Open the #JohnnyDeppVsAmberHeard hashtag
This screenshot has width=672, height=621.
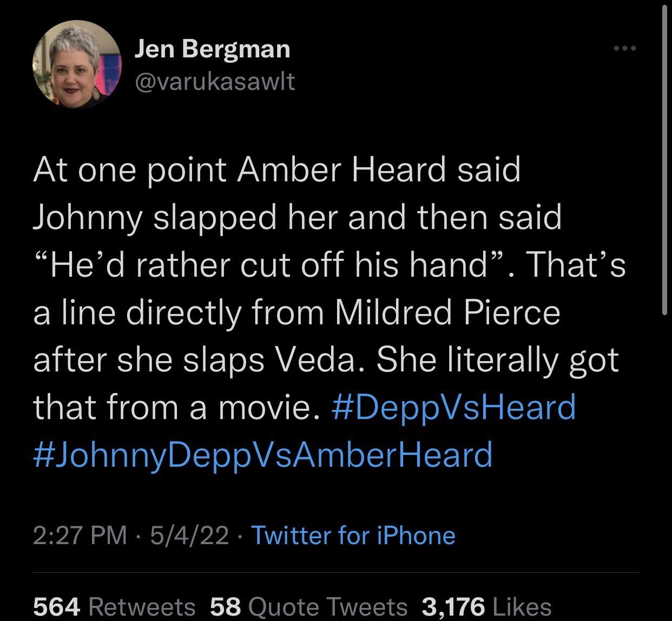[263, 454]
